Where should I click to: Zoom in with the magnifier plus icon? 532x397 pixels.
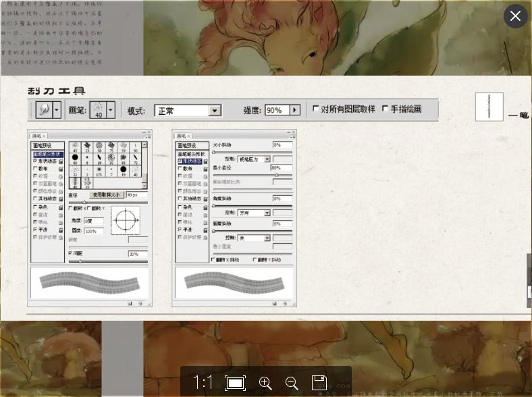point(265,383)
